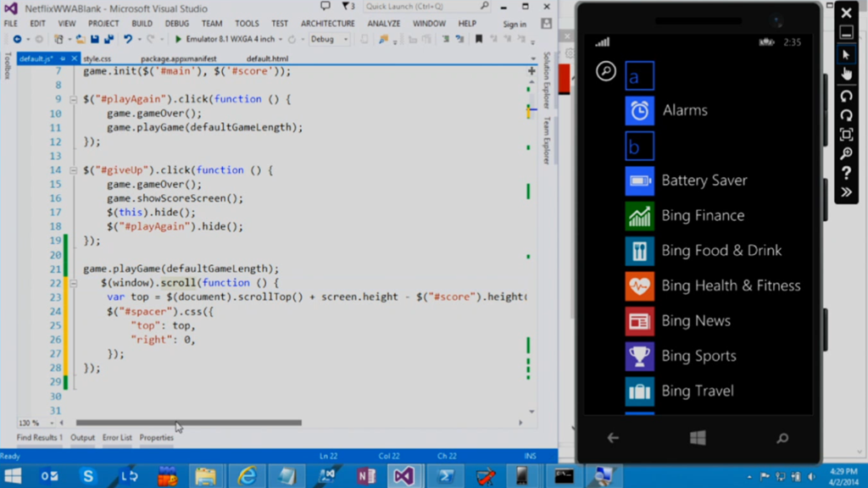Open OneNote from the taskbar
This screenshot has height=488, width=868.
pyautogui.click(x=366, y=476)
